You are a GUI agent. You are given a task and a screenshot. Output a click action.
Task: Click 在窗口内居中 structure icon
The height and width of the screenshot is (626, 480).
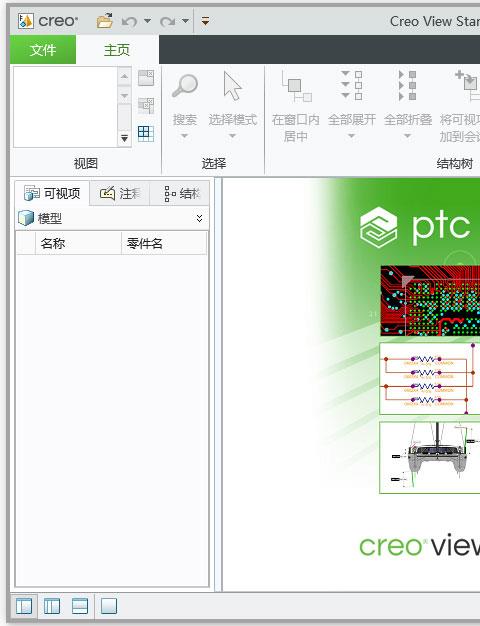click(296, 86)
